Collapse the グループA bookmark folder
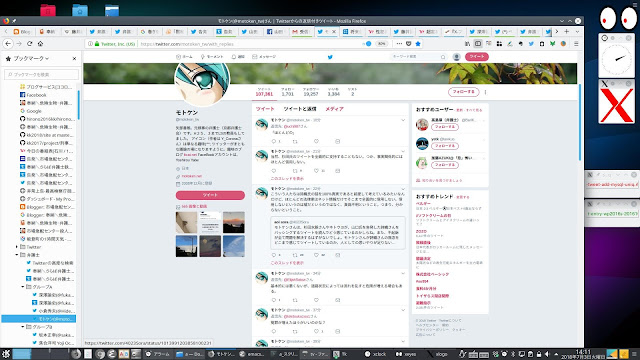Image resolution: width=640 pixels, height=360 pixels. [x=23, y=287]
